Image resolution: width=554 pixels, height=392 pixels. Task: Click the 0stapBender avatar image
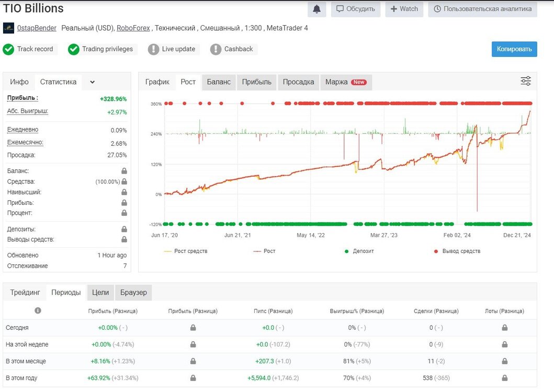(x=8, y=28)
